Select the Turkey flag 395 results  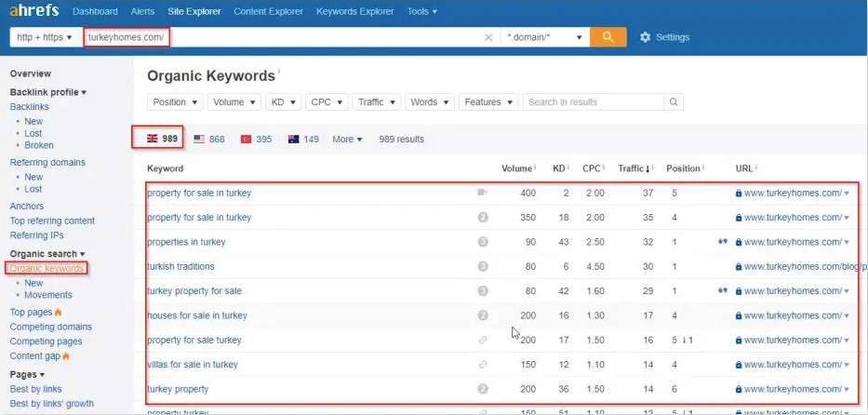[x=256, y=139]
